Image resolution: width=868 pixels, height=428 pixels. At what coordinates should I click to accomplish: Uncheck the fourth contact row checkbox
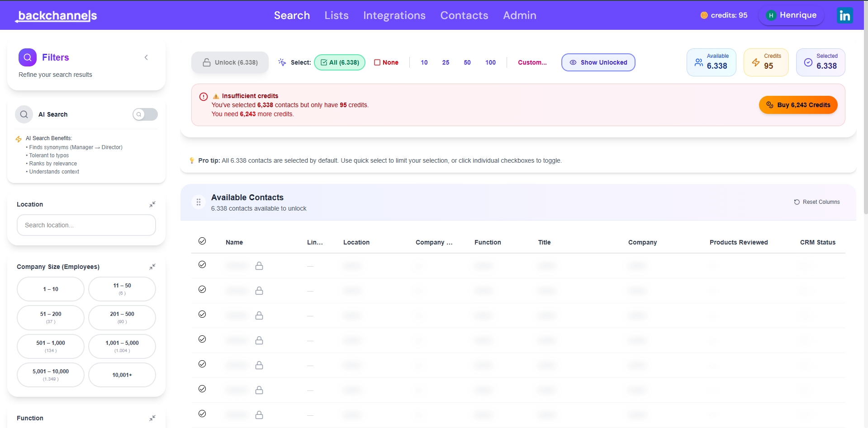click(x=202, y=339)
